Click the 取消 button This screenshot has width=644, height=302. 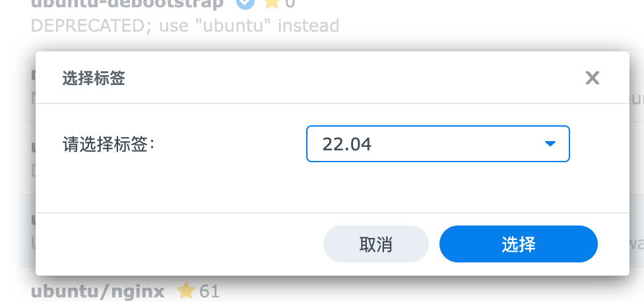(x=376, y=244)
